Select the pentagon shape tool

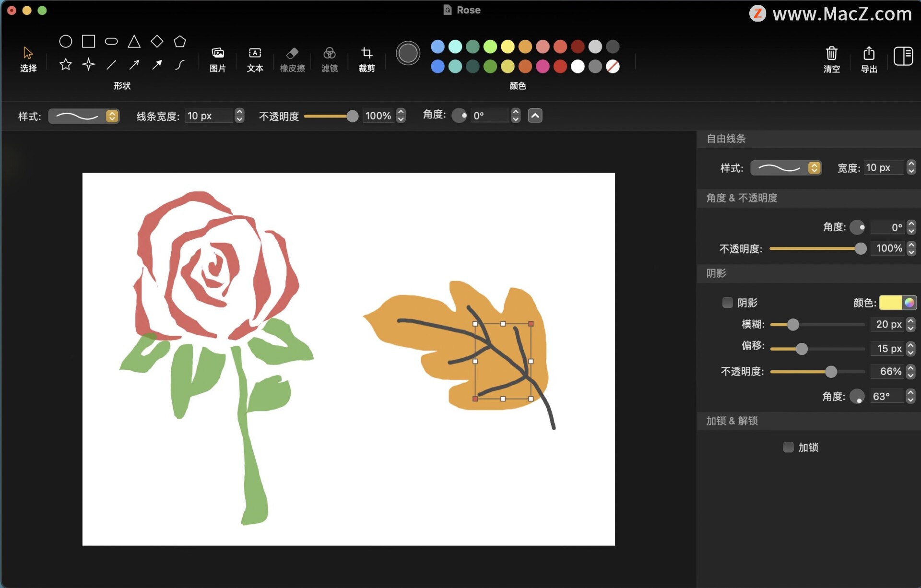click(180, 42)
